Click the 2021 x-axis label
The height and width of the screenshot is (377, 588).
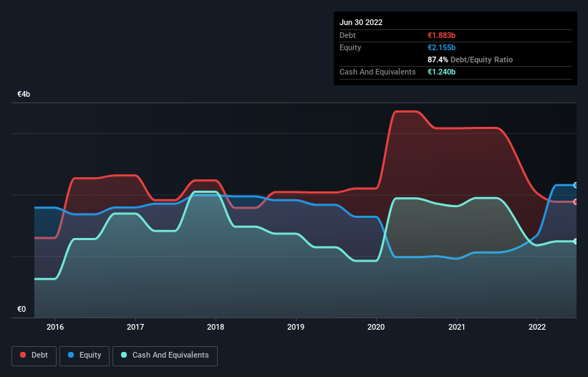click(x=457, y=327)
